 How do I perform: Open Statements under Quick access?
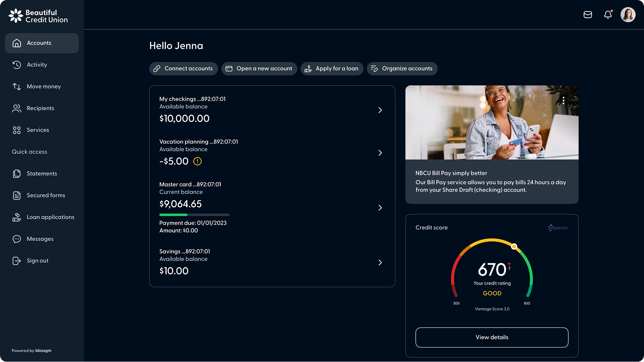pyautogui.click(x=42, y=174)
